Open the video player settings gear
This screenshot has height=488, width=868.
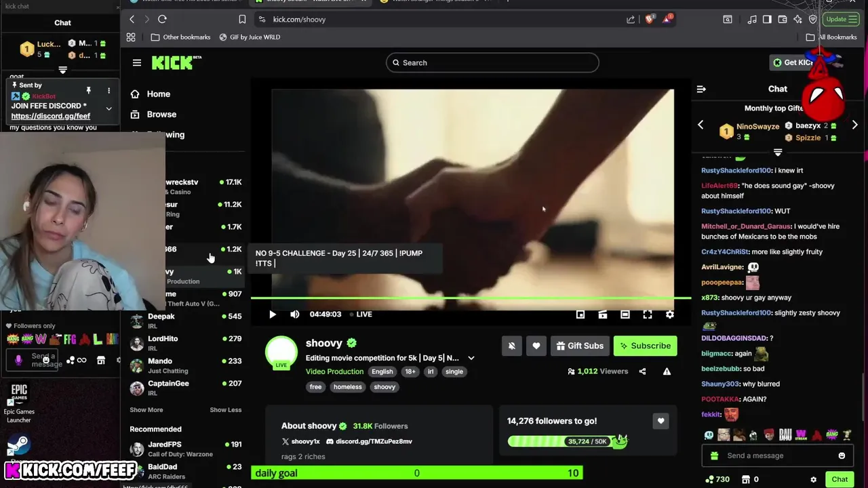pyautogui.click(x=670, y=314)
